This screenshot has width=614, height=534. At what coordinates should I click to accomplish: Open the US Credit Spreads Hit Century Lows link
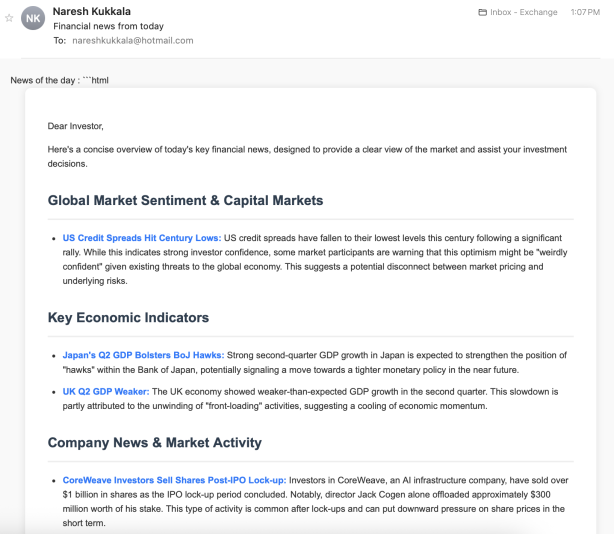tap(142, 238)
